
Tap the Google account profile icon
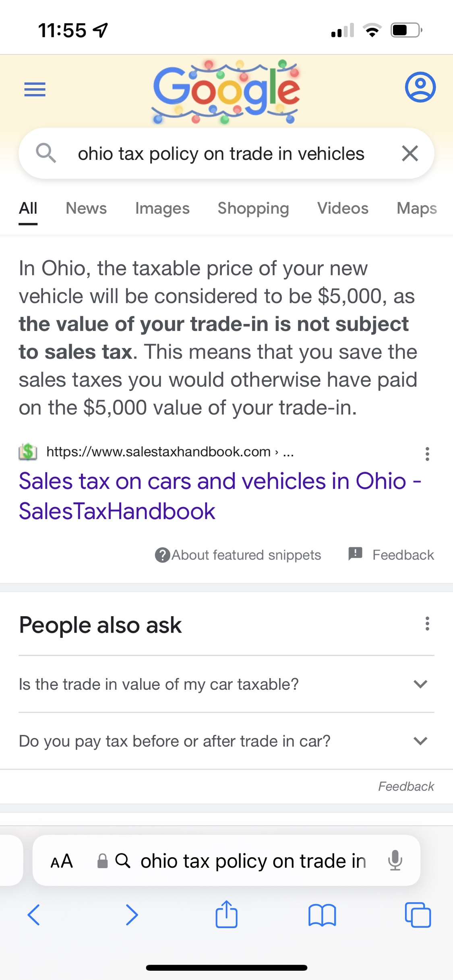click(x=420, y=87)
